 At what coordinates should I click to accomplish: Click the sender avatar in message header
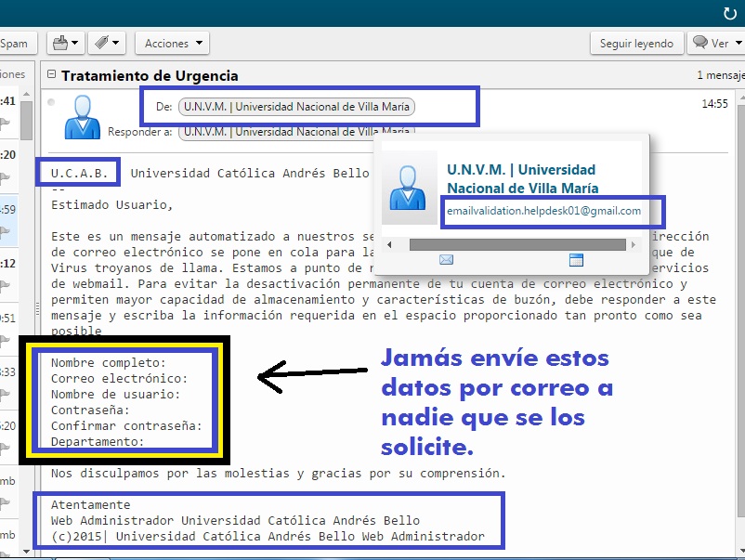point(82,117)
